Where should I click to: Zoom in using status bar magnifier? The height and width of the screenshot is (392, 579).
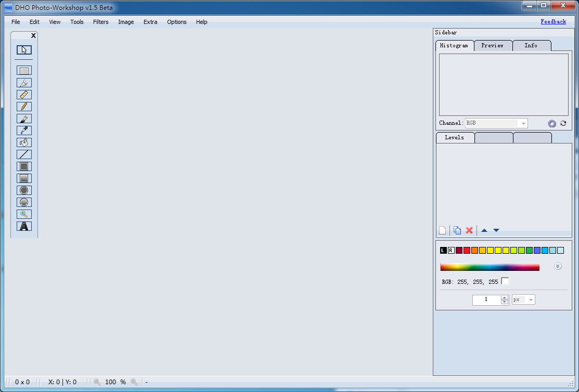[134, 382]
